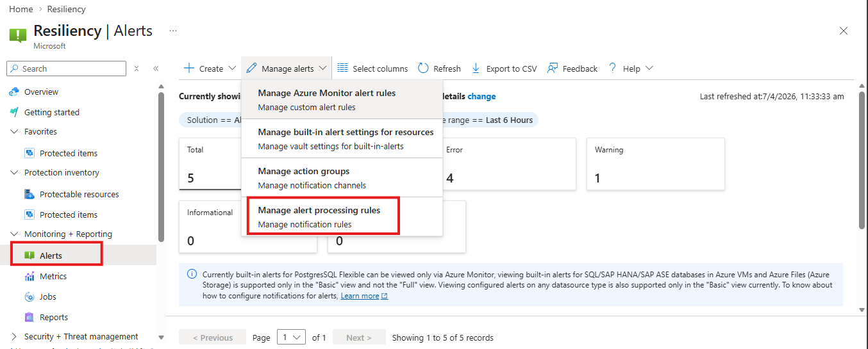Click the Jobs icon in the sidebar
Viewport: 868px width, 349px height.
[29, 296]
